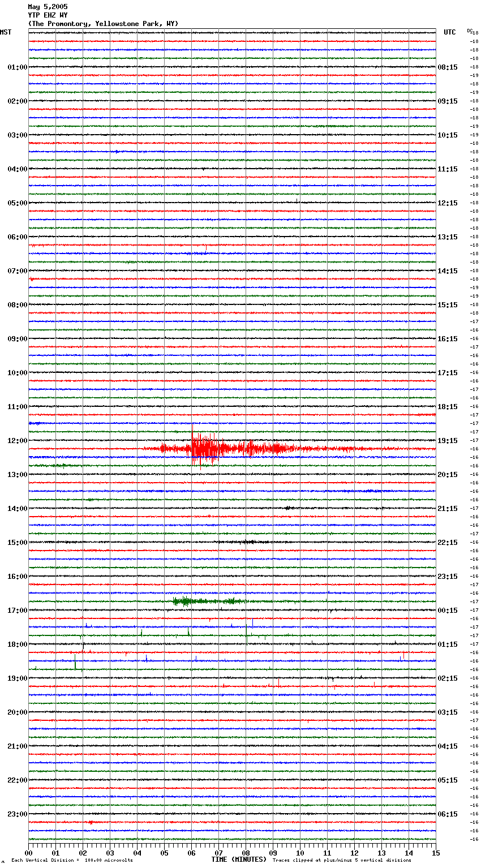
Task: Click the "00" minute axis tick label
Action: (x=28, y=853)
